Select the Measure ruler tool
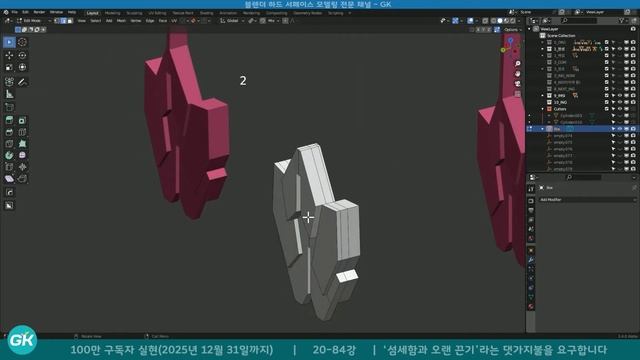The image size is (640, 360). [x=9, y=94]
